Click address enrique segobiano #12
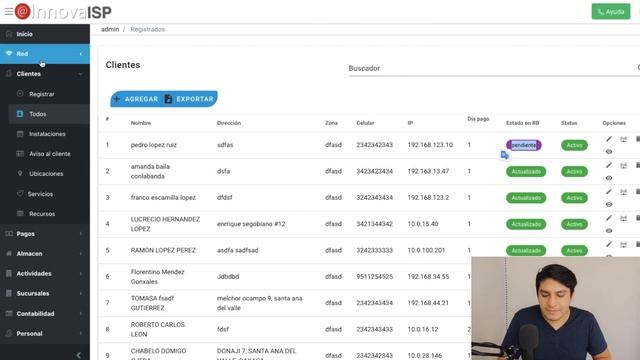Viewport: 640px width, 360px height. click(x=251, y=224)
